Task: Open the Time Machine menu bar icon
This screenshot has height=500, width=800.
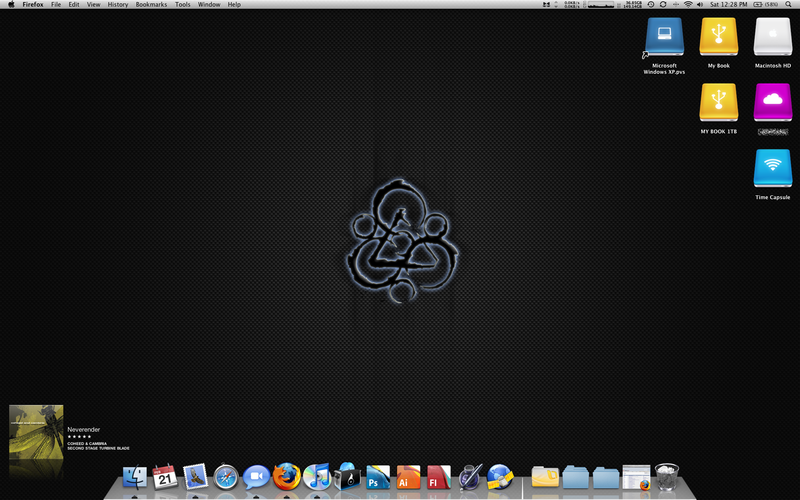Action: pyautogui.click(x=651, y=4)
